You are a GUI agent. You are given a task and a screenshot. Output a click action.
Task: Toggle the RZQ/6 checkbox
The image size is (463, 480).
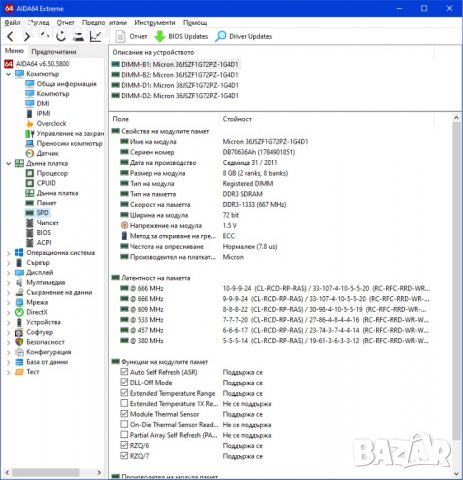124,445
